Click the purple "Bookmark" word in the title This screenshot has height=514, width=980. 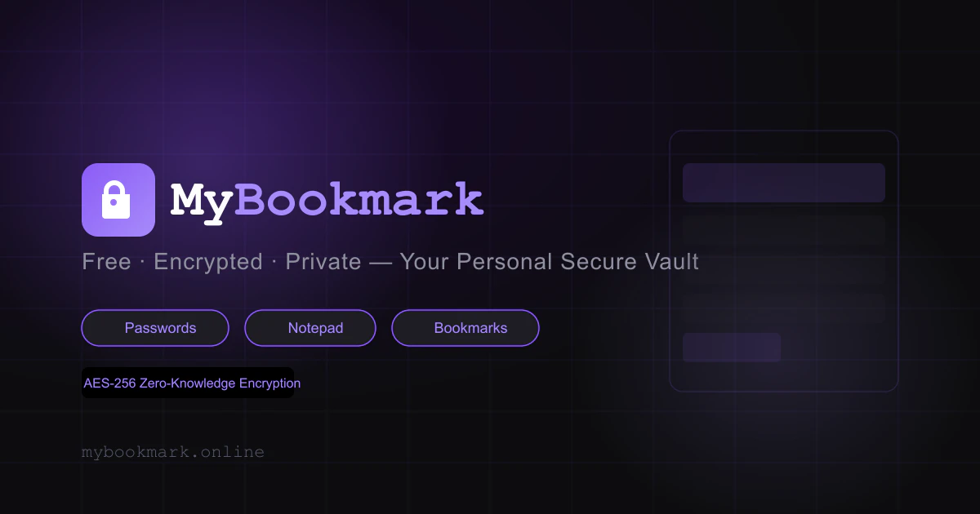[359, 199]
